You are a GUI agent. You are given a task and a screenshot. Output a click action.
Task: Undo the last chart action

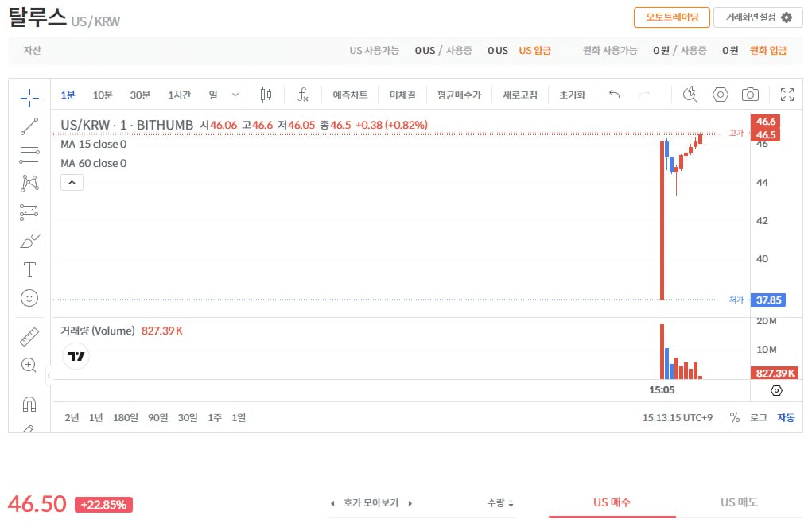coord(614,94)
